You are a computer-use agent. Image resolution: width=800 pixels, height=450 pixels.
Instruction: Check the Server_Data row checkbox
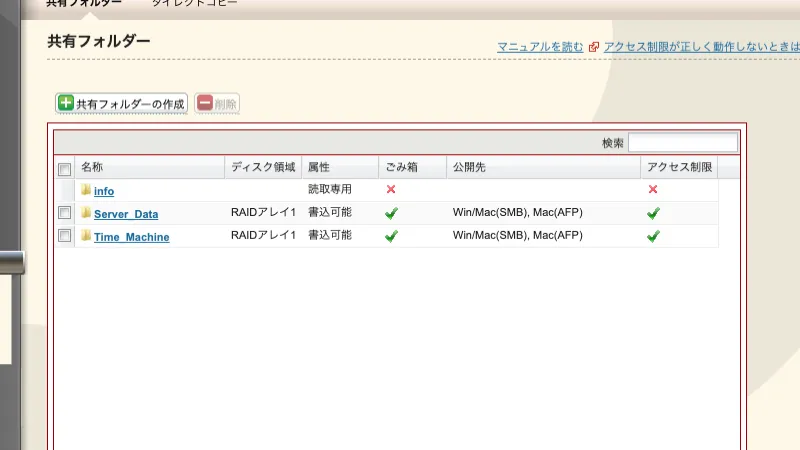pos(64,213)
